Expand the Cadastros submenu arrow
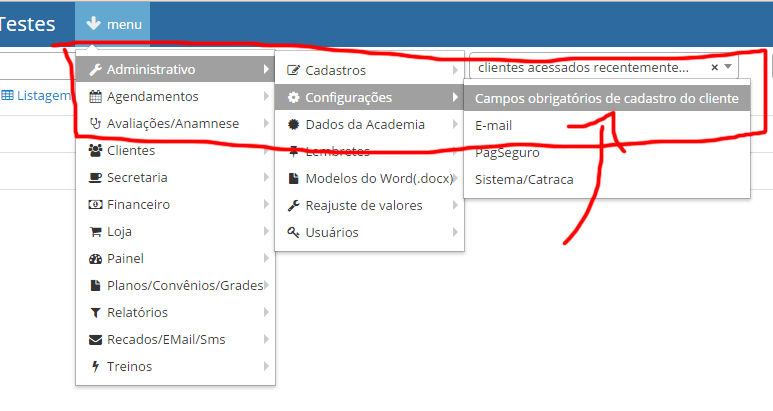Viewport: 773px width, 411px height. (x=455, y=71)
